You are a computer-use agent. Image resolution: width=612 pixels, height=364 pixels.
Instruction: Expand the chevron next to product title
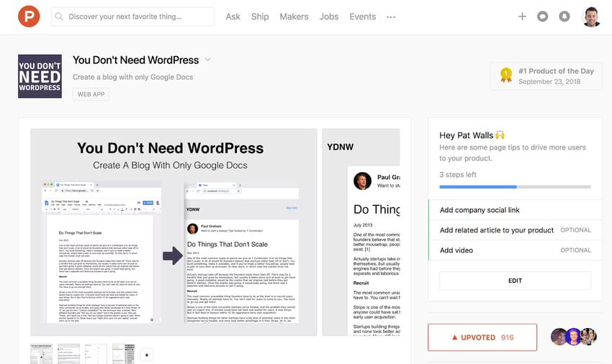tap(207, 60)
